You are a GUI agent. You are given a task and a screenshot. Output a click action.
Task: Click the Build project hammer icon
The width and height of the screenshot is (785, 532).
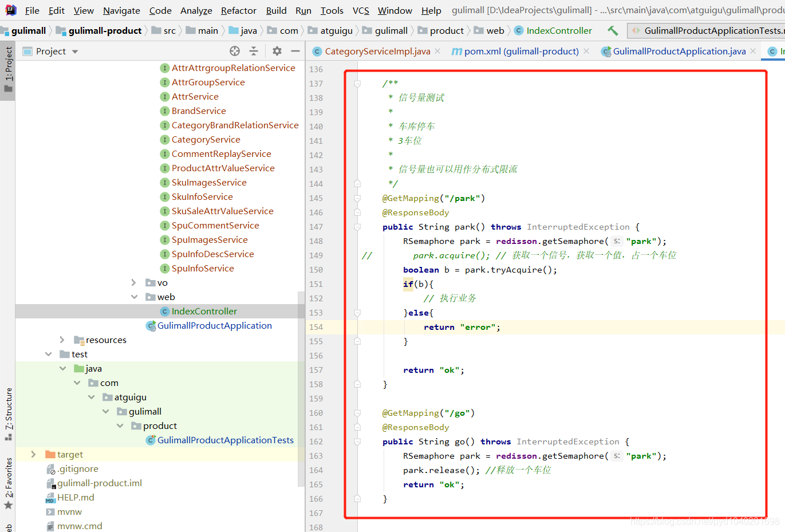pyautogui.click(x=613, y=30)
